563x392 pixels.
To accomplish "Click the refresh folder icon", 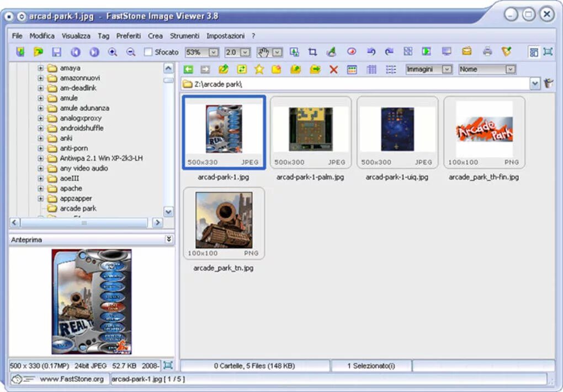I will 242,69.
